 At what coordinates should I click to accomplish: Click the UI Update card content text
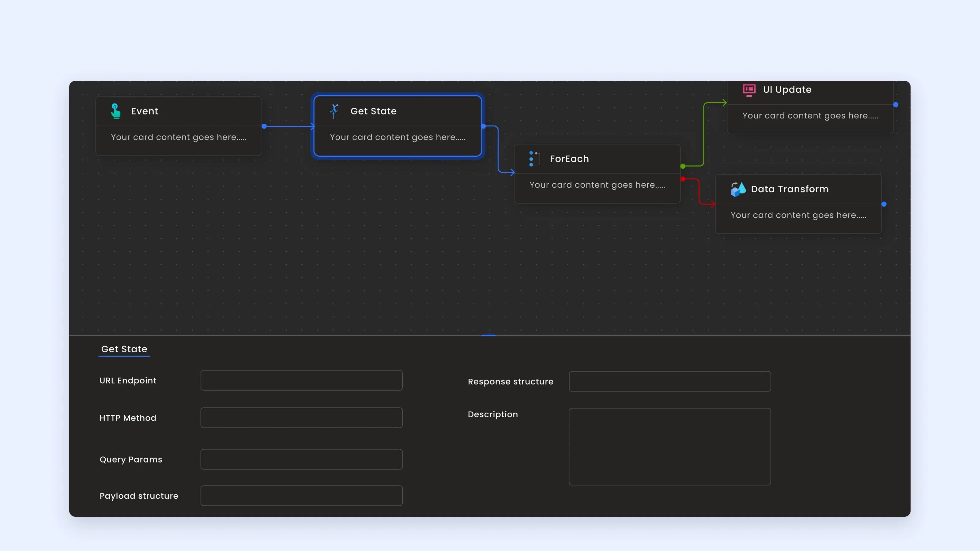[810, 116]
